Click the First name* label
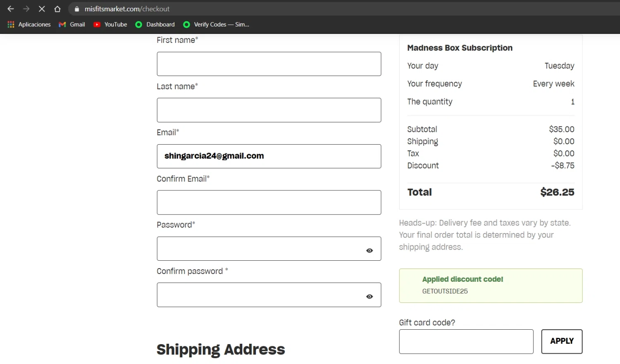620x364 pixels. click(177, 40)
